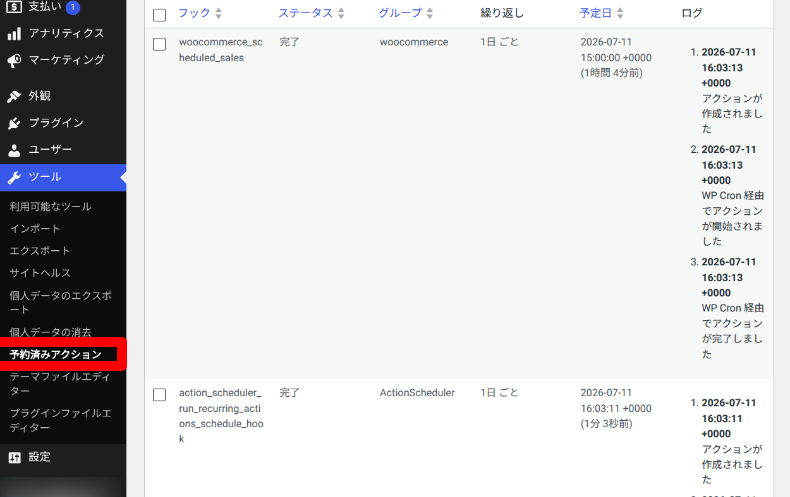The height and width of the screenshot is (497, 790).
Task: Click the woocommerce_scheduled_sales hook name
Action: (x=221, y=50)
